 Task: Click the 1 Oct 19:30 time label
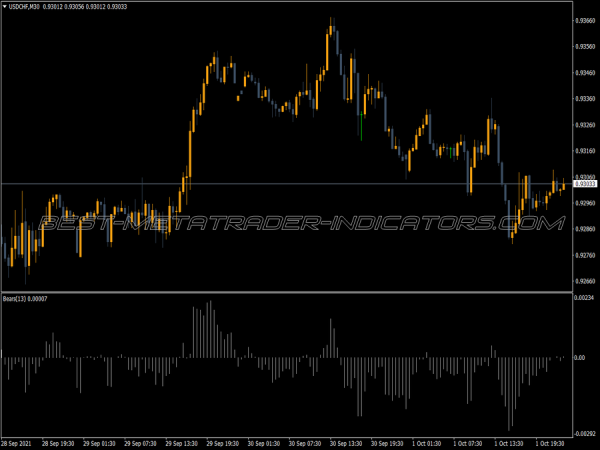tap(550, 443)
